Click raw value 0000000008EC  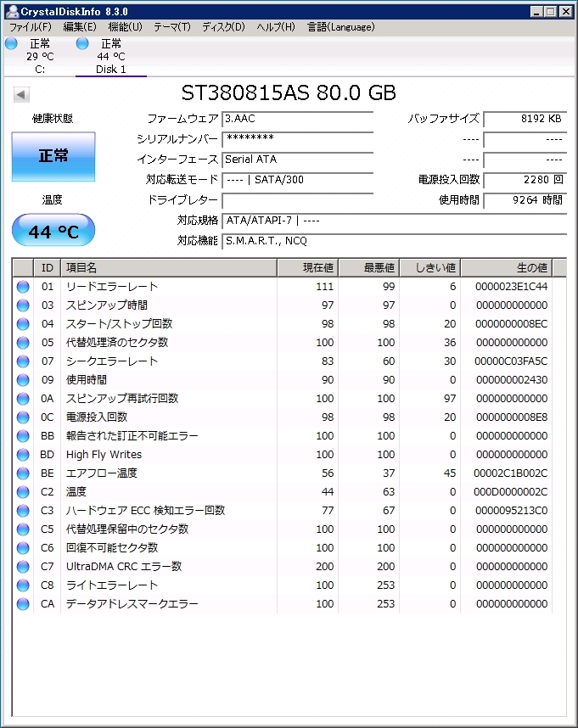point(511,324)
